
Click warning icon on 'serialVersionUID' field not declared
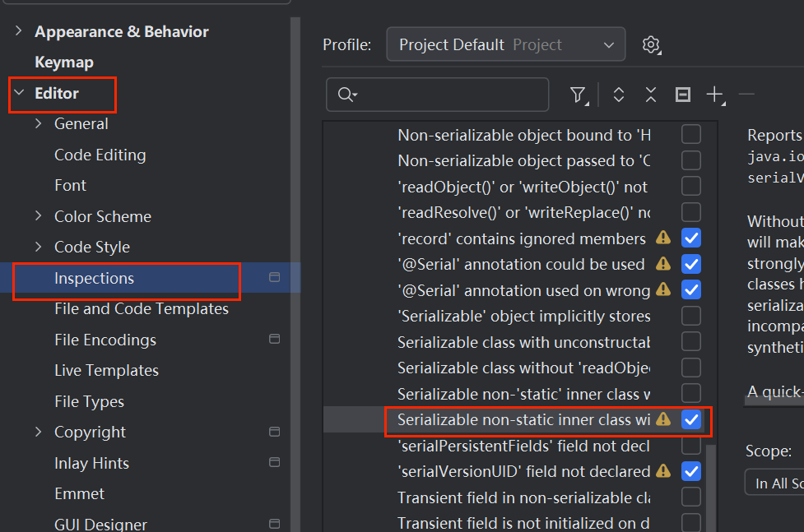(663, 470)
